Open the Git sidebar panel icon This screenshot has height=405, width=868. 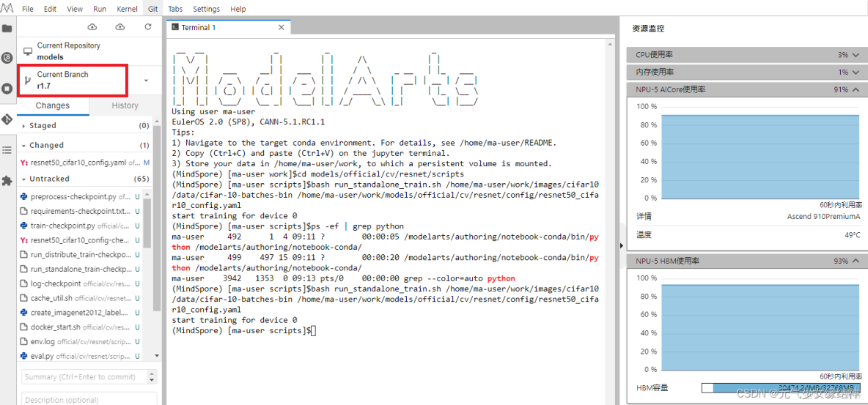[7, 119]
